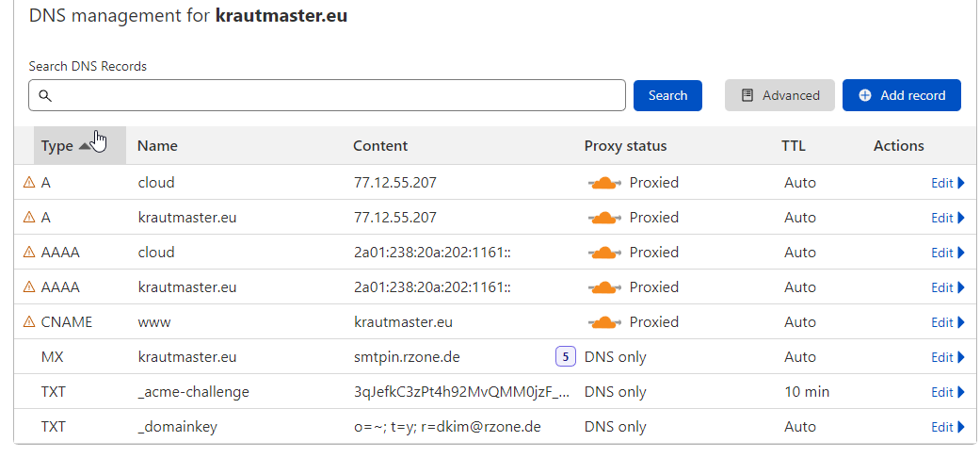Open Edit for the _domainkey TXT record
The height and width of the screenshot is (458, 980).
(947, 427)
